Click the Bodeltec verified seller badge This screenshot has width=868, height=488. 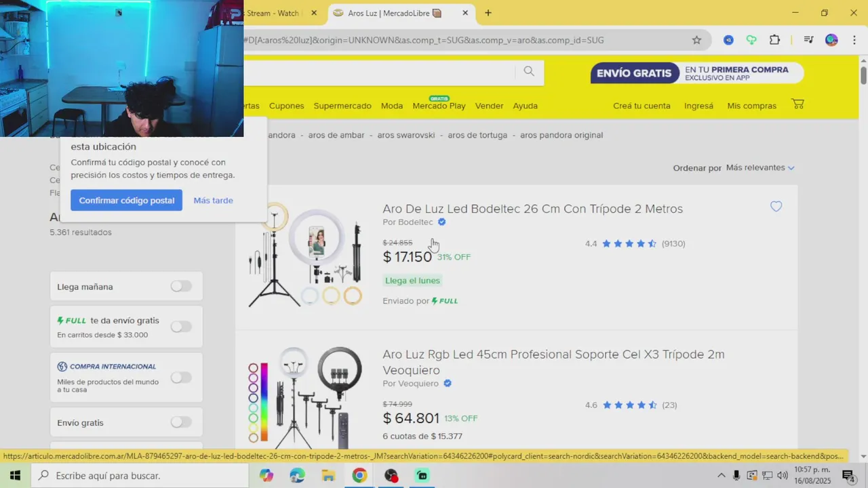[x=442, y=222]
